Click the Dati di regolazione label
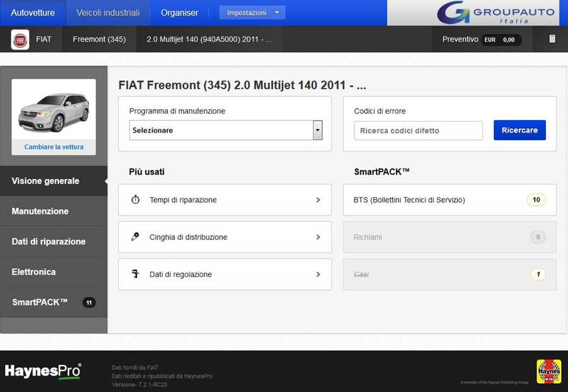The image size is (568, 392). pos(180,275)
